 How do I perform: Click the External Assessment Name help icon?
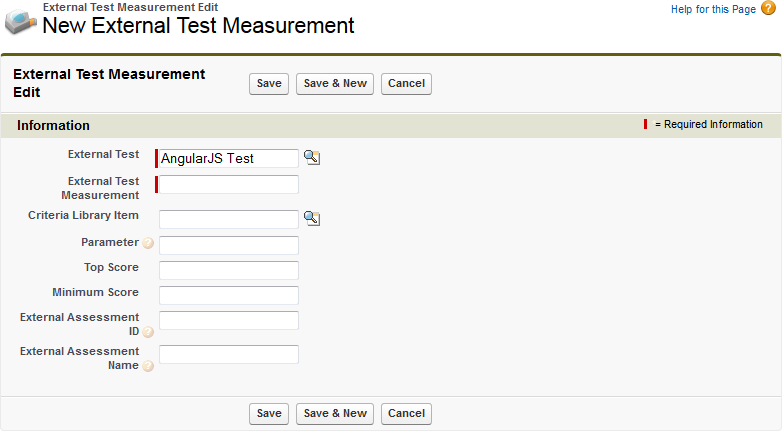[148, 366]
